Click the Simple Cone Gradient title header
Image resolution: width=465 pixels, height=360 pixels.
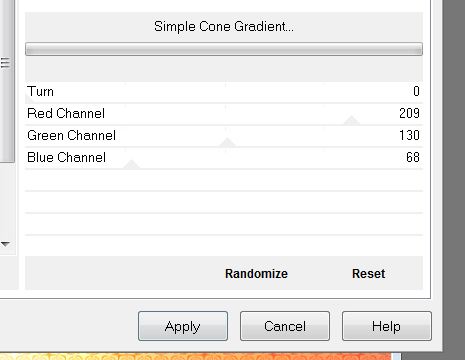pyautogui.click(x=224, y=26)
